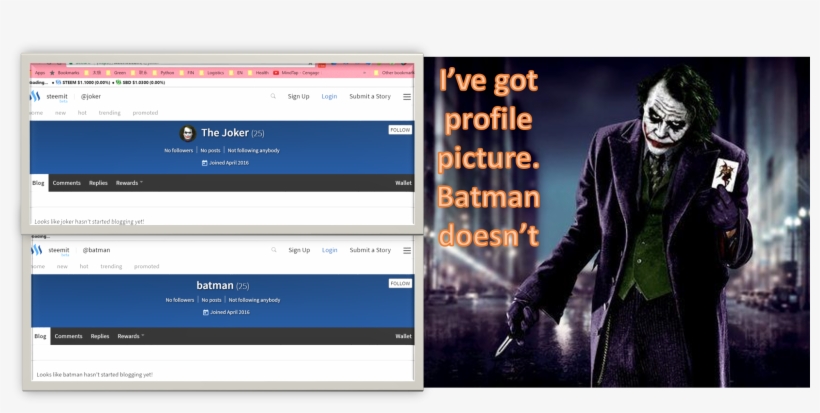
Task: Go to promoted posts on the @batman page
Action: 146,267
